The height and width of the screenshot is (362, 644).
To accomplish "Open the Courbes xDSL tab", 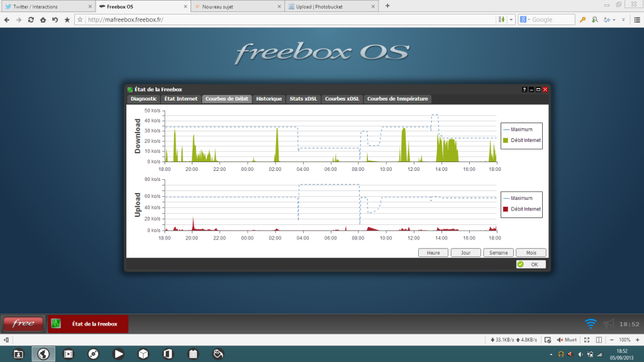I will coord(342,99).
